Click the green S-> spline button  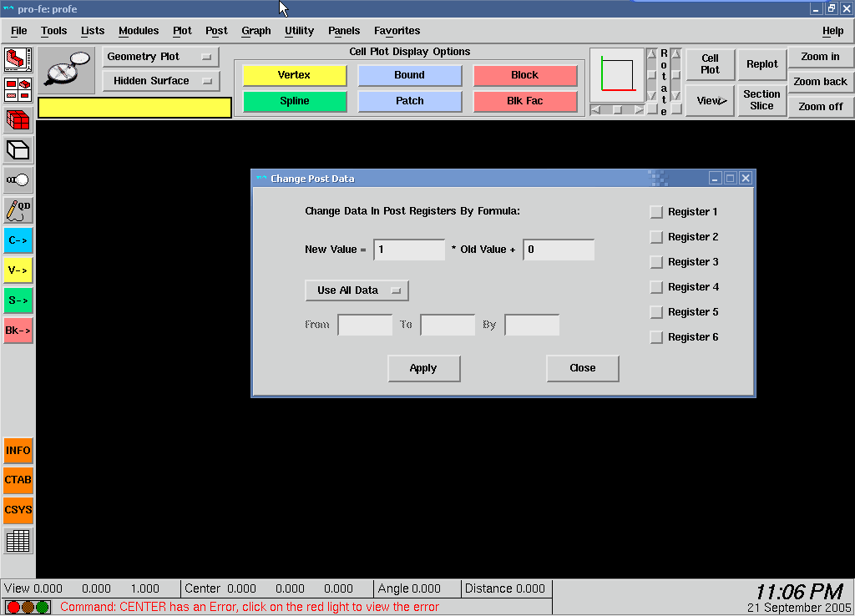[18, 300]
